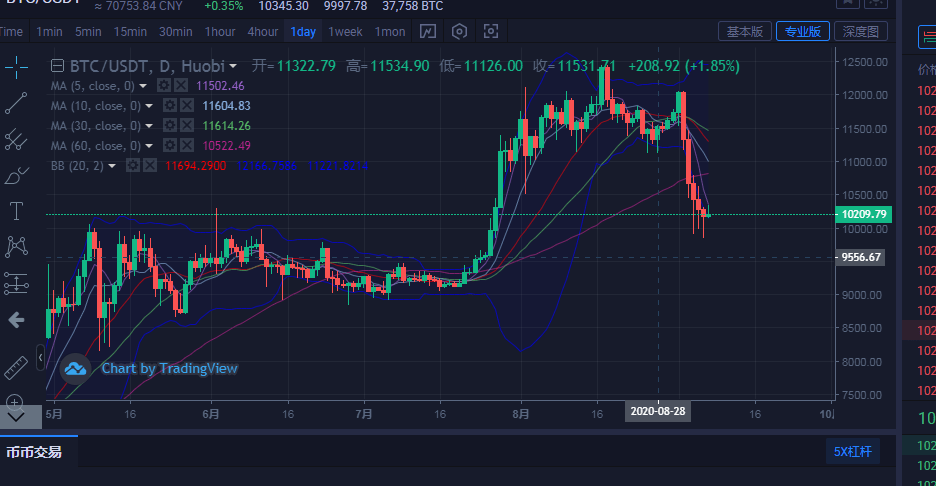This screenshot has height=486, width=936.
Task: Select the crosshair cursor tool
Action: coord(16,68)
